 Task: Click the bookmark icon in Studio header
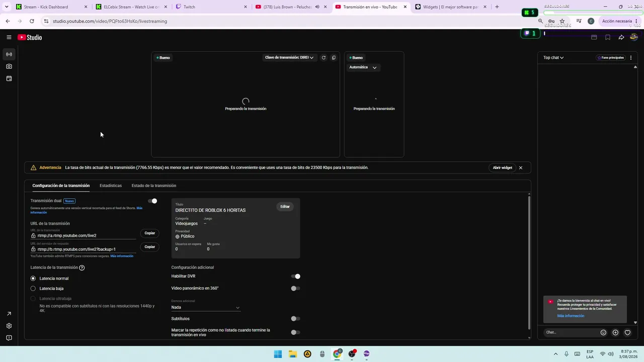pos(608,37)
